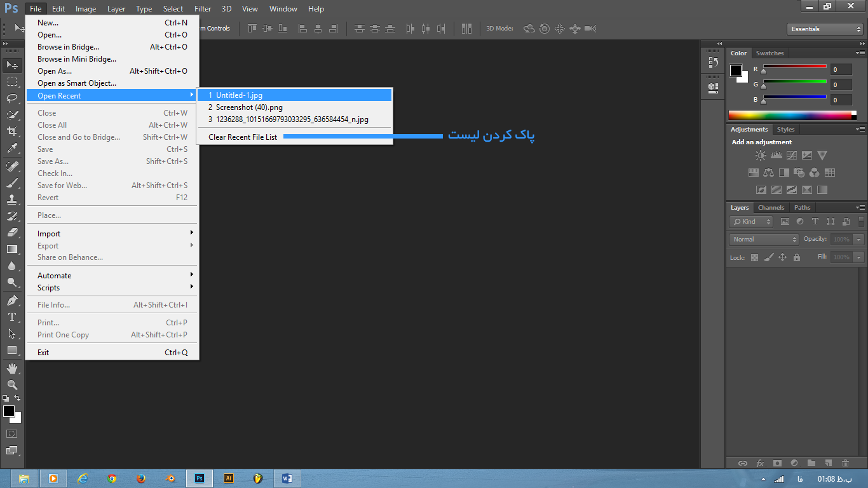
Task: Toggle Quick Mask mode
Action: coord(12,433)
